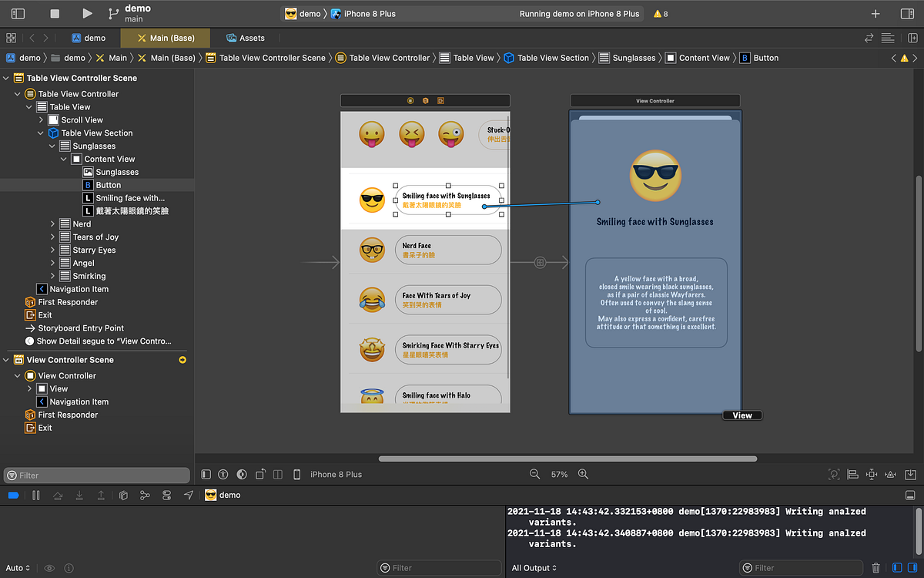Click the Simulate Location icon
The height and width of the screenshot is (578, 924).
click(188, 495)
